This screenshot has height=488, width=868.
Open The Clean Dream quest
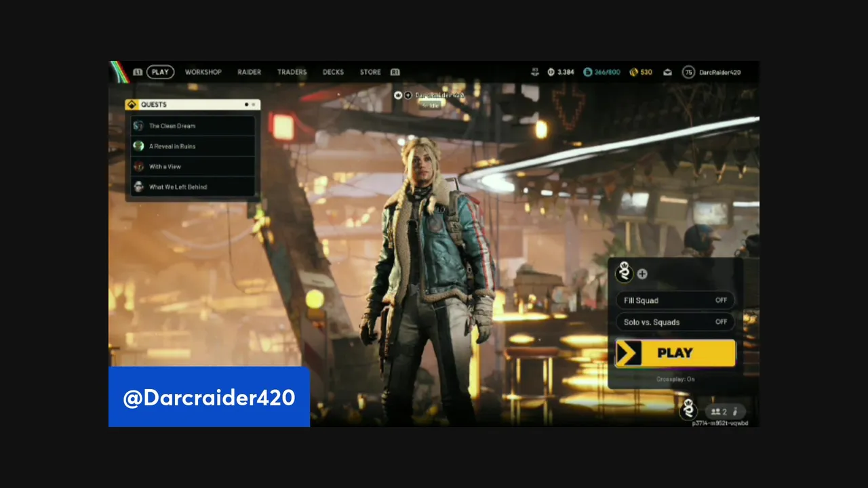coord(193,125)
